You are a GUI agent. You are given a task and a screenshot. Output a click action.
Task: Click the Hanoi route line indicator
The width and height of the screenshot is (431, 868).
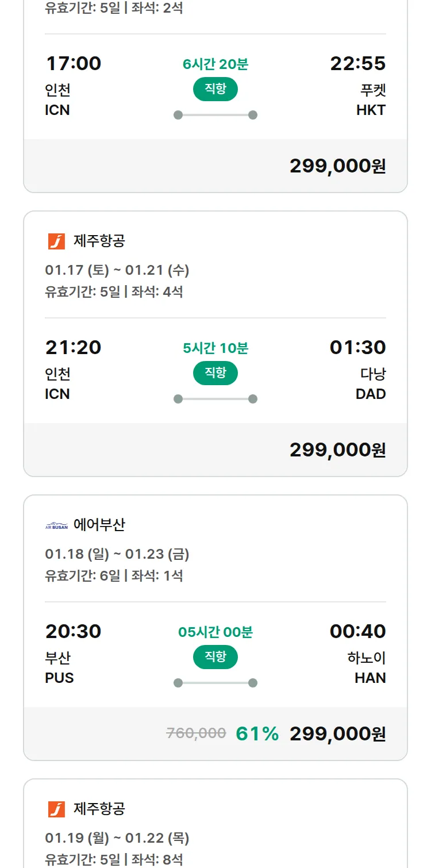tap(215, 683)
